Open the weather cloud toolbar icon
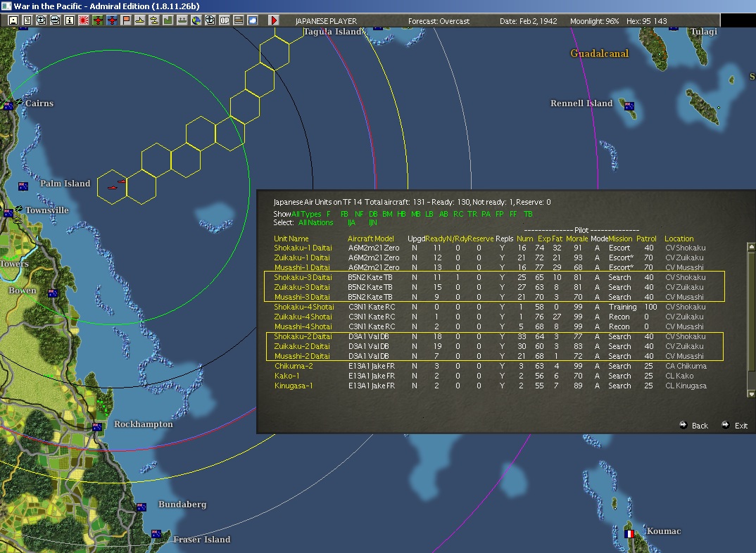 tap(252, 20)
